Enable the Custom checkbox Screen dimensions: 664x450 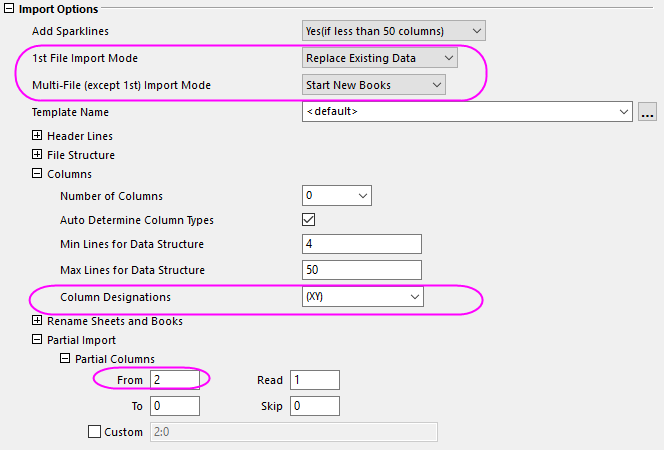pos(95,432)
